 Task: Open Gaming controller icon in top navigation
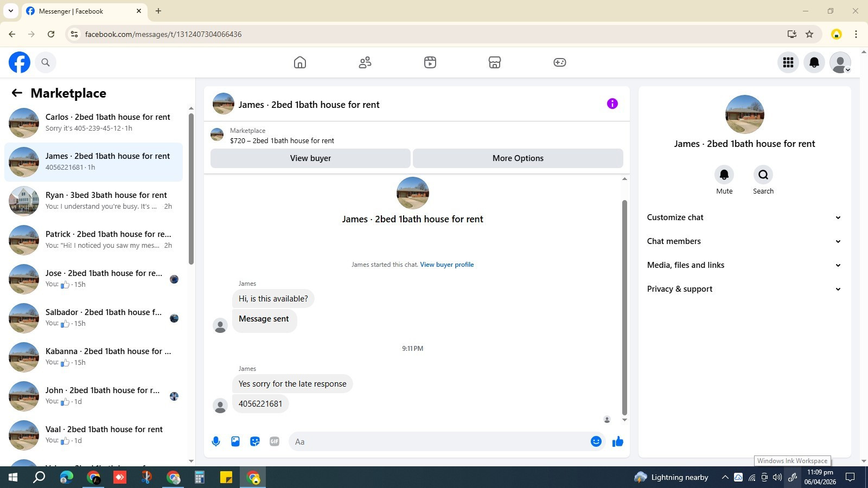(560, 62)
